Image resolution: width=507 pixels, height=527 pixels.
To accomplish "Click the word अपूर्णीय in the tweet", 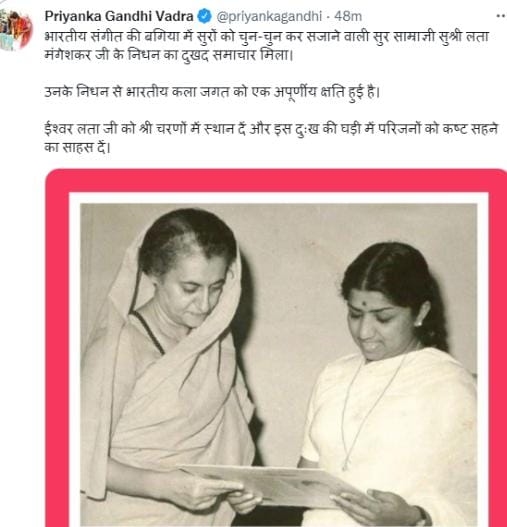I will click(295, 91).
